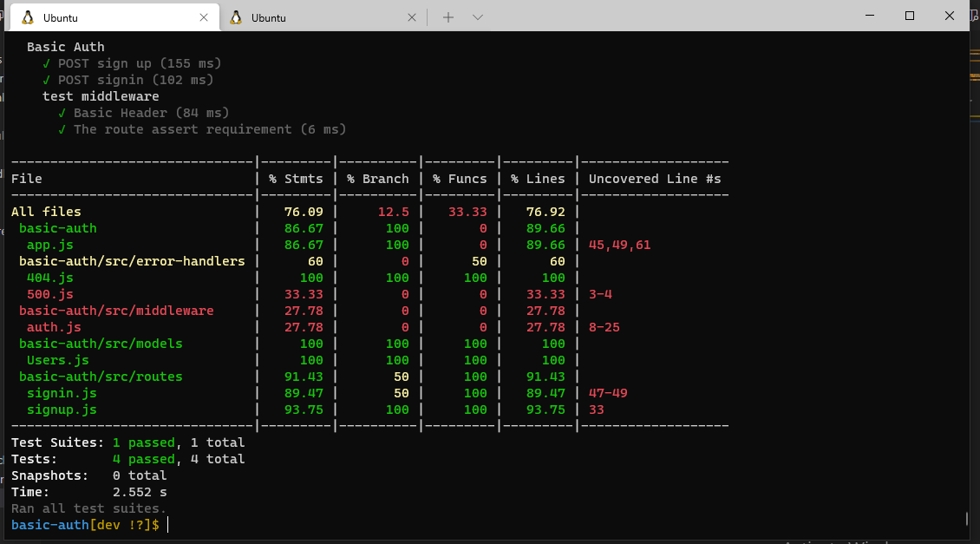Click the '76.09' All files statements value
The width and height of the screenshot is (980, 544).
pyautogui.click(x=304, y=212)
